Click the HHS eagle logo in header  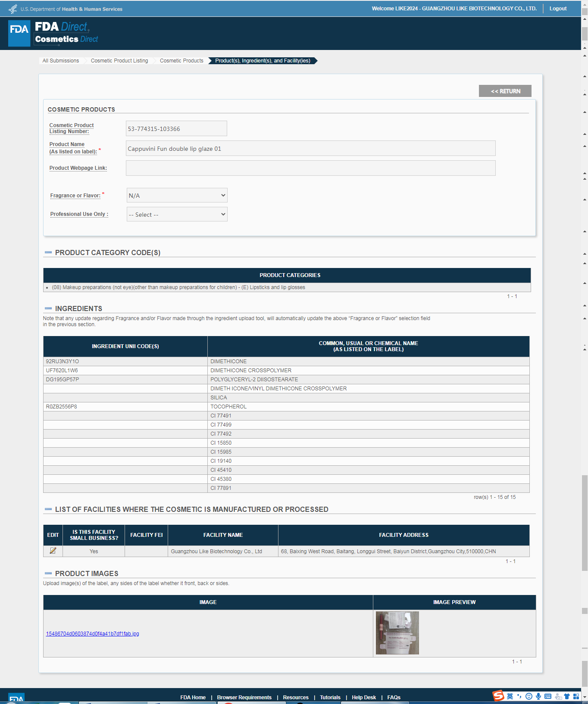pyautogui.click(x=13, y=9)
